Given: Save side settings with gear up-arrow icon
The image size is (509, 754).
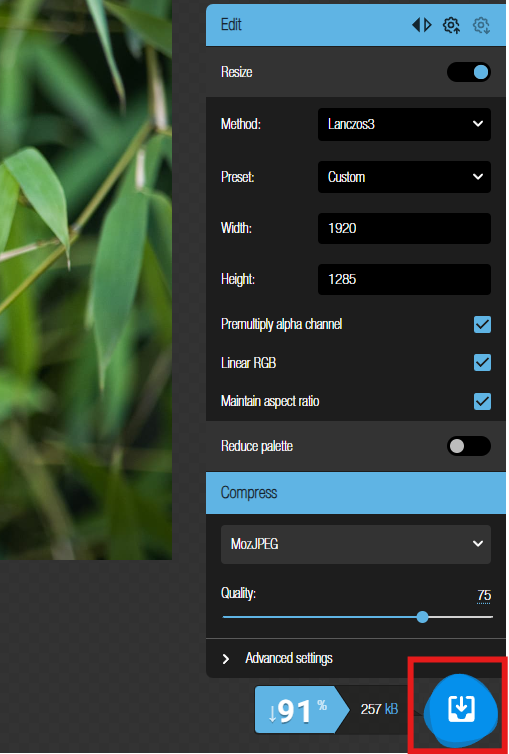Looking at the screenshot, I should coord(451,25).
